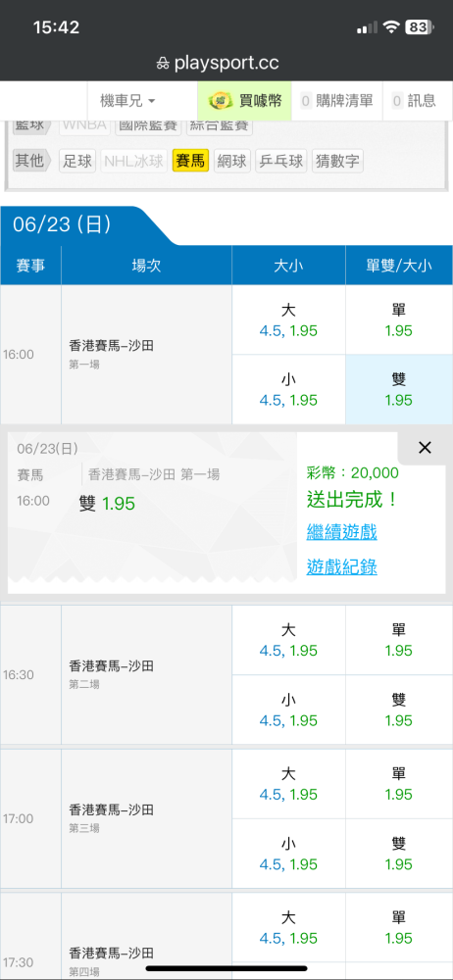Tap the Wi-Fi status icon
The width and height of the screenshot is (453, 980).
[391, 26]
